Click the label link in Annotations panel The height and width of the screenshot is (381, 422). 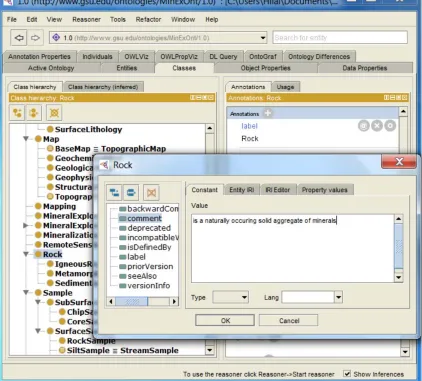click(249, 126)
